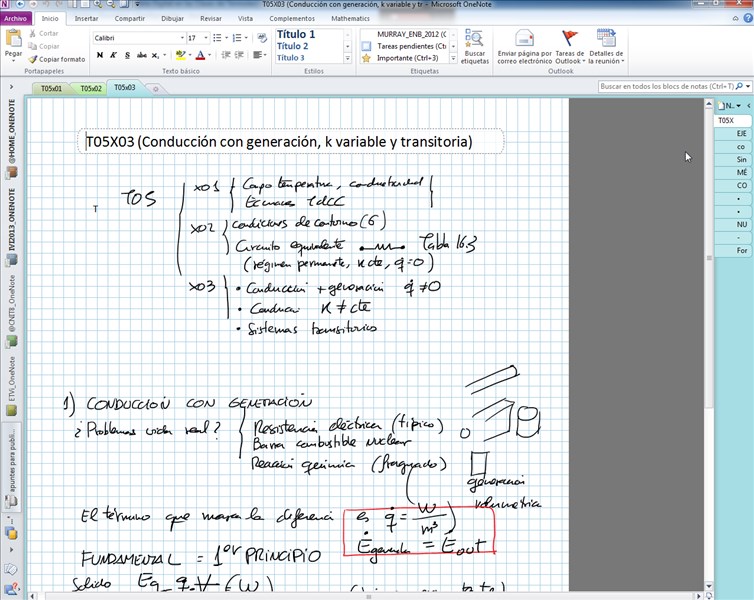Screen dimensions: 754x600
Task: Decrease indent with the outdent icon
Action: [x=226, y=55]
